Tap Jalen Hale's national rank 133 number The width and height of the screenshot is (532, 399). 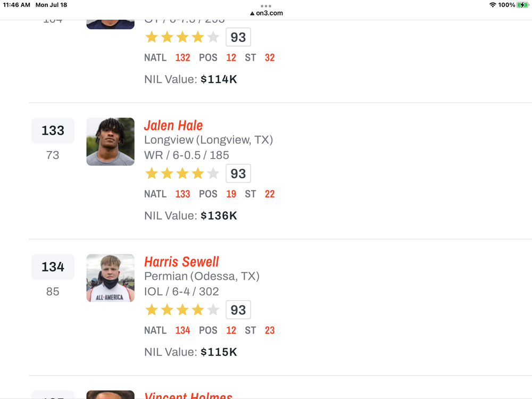pos(182,194)
